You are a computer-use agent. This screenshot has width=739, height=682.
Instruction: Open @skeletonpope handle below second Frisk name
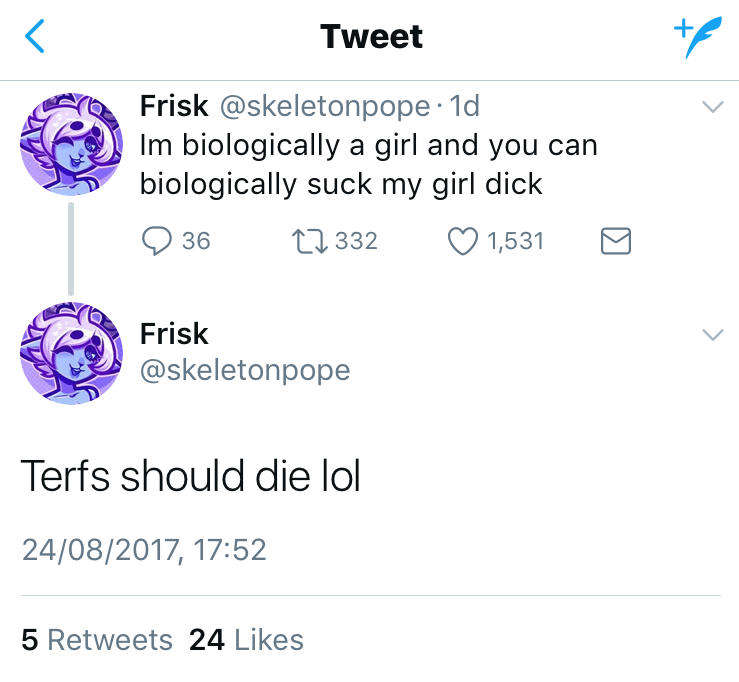coord(245,370)
